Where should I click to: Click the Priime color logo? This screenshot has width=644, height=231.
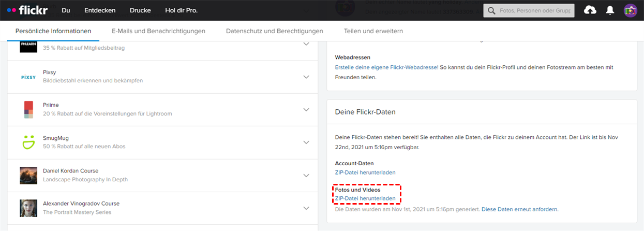coord(28,109)
